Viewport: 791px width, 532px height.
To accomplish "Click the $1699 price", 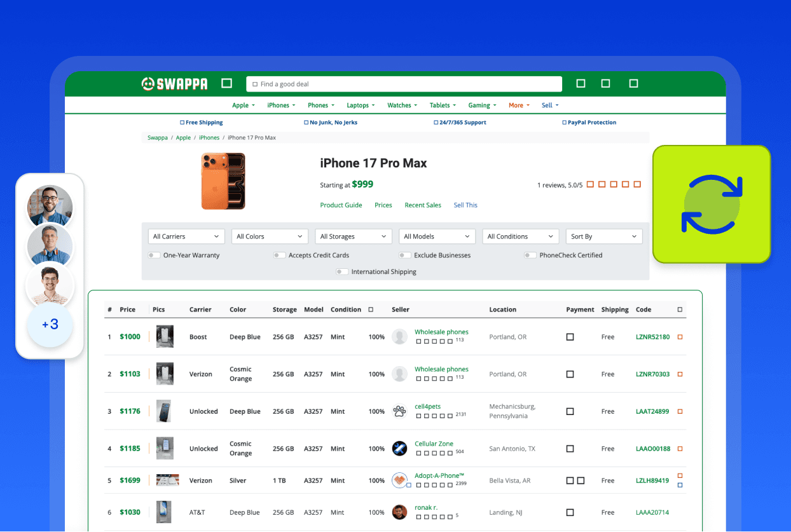I will tap(130, 481).
